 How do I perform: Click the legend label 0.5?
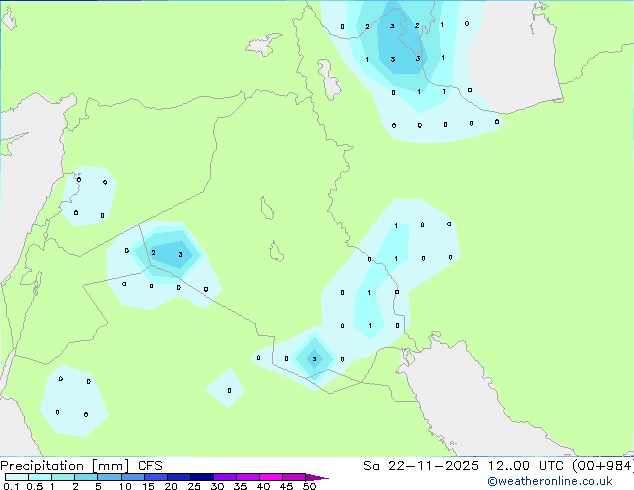[x=35, y=486]
